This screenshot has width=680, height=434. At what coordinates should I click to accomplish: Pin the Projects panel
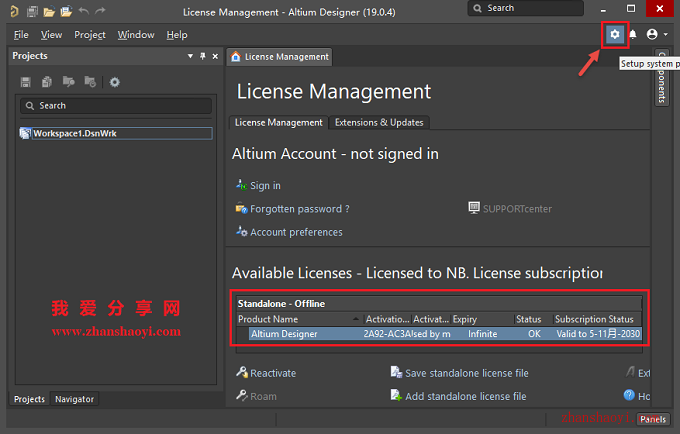pos(203,56)
